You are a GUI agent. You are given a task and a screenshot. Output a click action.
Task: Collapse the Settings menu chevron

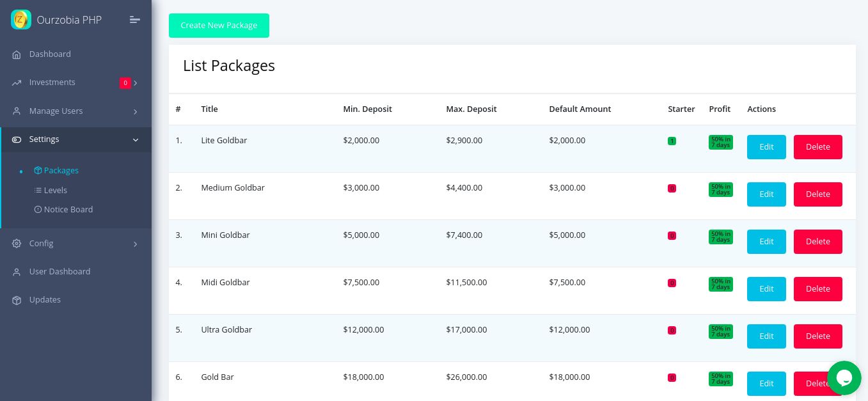[136, 140]
